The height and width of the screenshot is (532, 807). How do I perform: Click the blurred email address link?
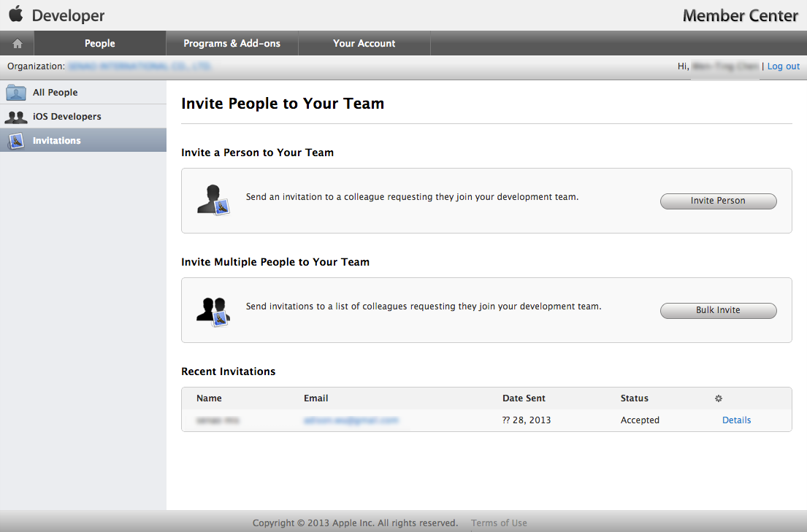point(351,420)
